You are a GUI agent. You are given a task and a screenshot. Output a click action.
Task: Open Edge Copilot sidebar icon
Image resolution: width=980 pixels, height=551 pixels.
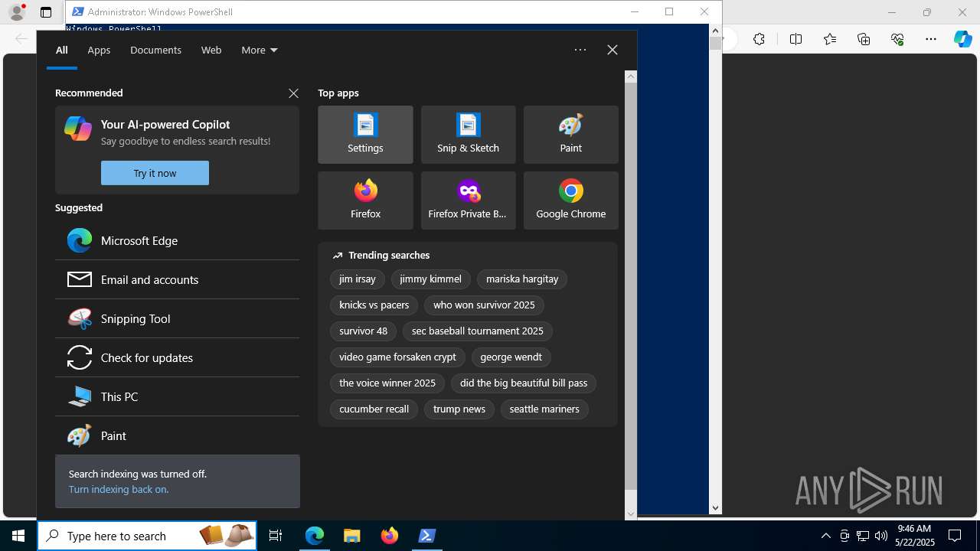point(963,39)
